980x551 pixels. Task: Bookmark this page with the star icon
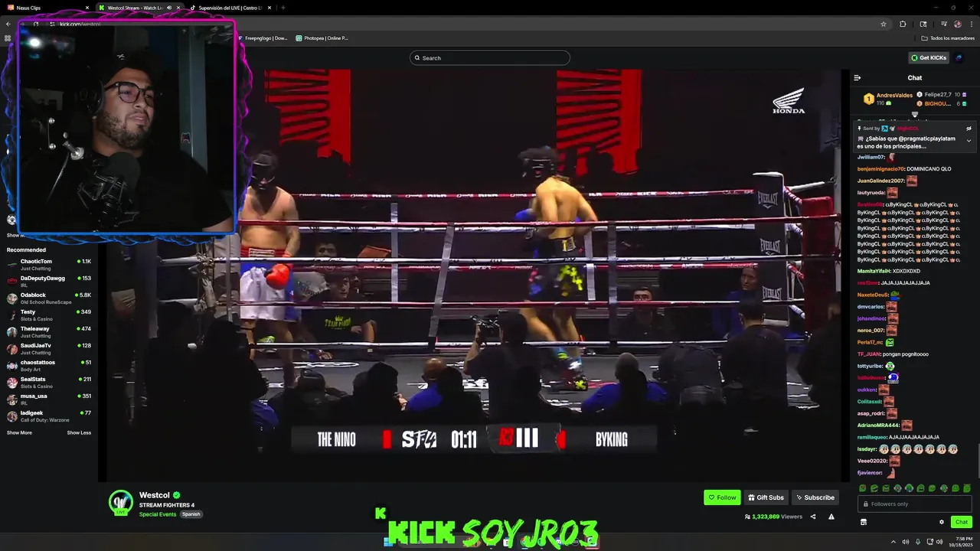(x=883, y=24)
